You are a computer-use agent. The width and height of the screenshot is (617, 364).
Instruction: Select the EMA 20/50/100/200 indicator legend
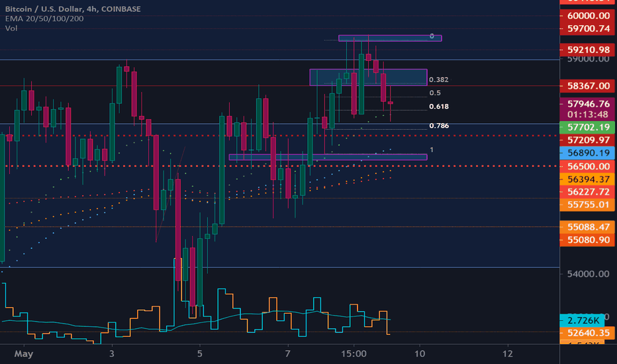click(x=44, y=19)
